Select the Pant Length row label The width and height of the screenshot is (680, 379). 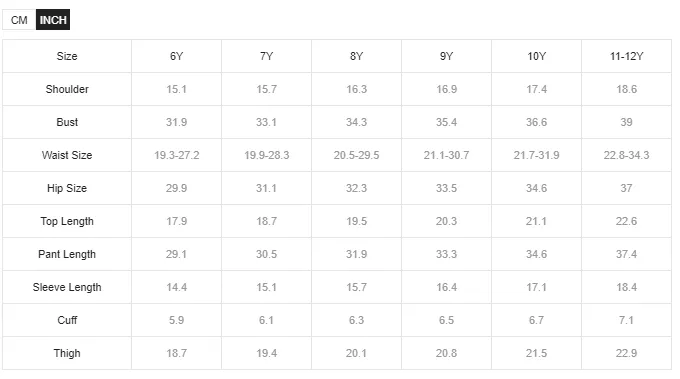point(67,254)
